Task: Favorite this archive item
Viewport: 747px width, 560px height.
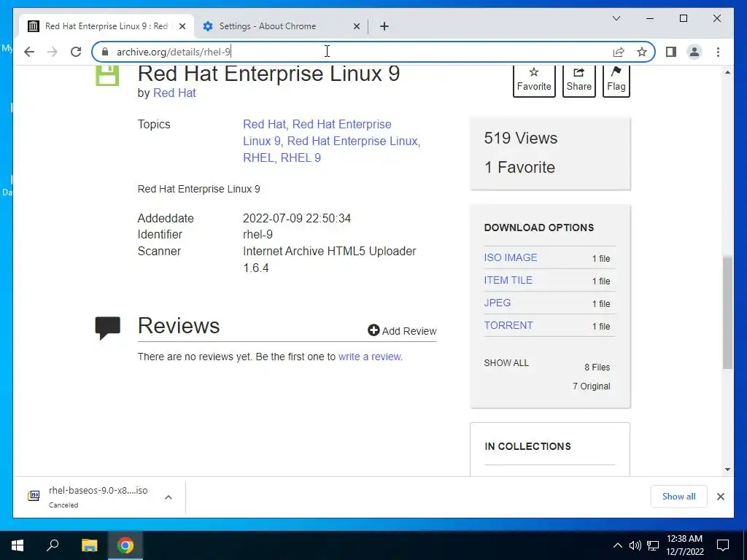Action: click(534, 80)
